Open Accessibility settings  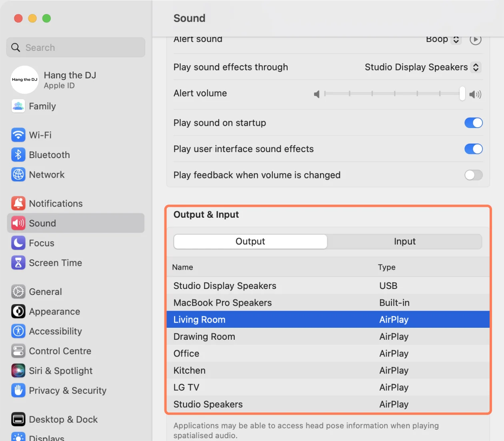[55, 331]
